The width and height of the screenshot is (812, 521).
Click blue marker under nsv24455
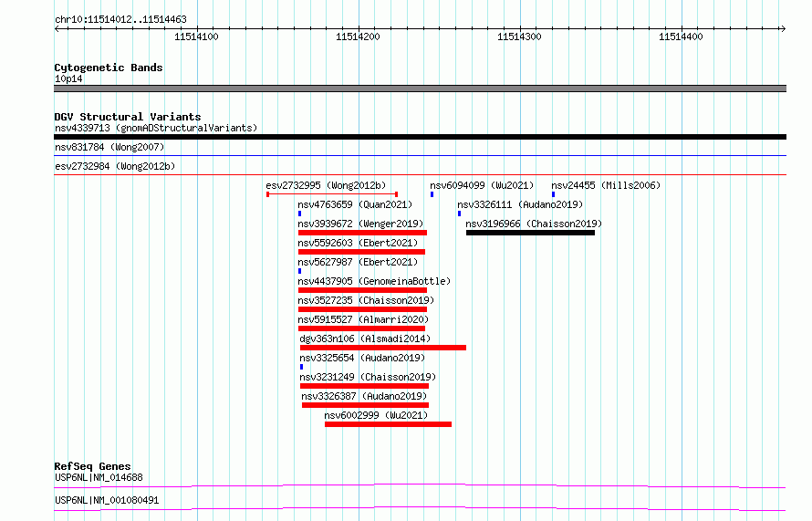coord(553,194)
